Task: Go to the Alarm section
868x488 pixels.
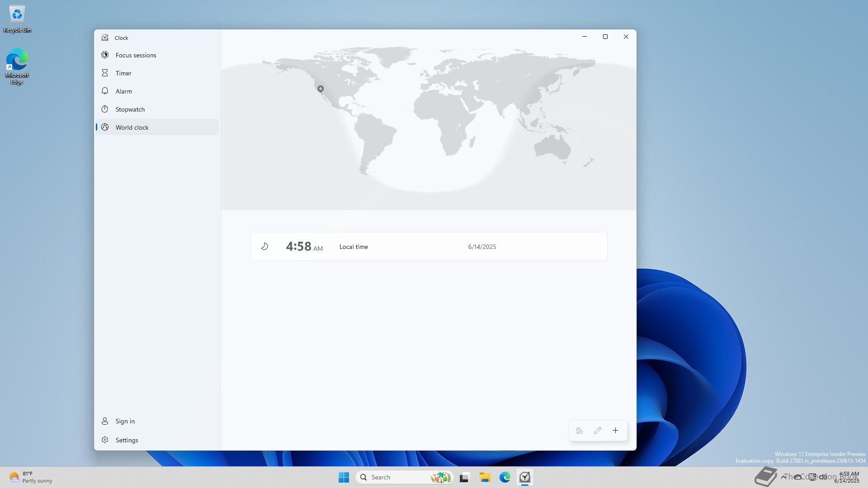Action: pos(123,91)
